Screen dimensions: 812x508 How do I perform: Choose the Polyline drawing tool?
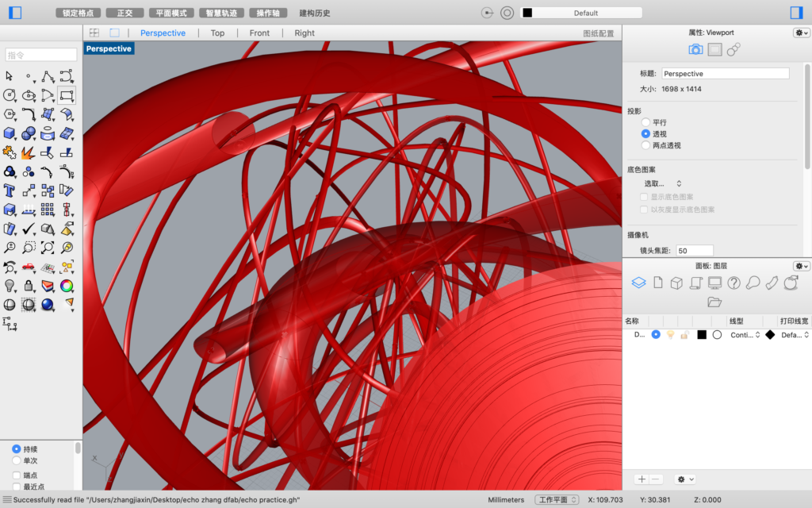point(48,77)
